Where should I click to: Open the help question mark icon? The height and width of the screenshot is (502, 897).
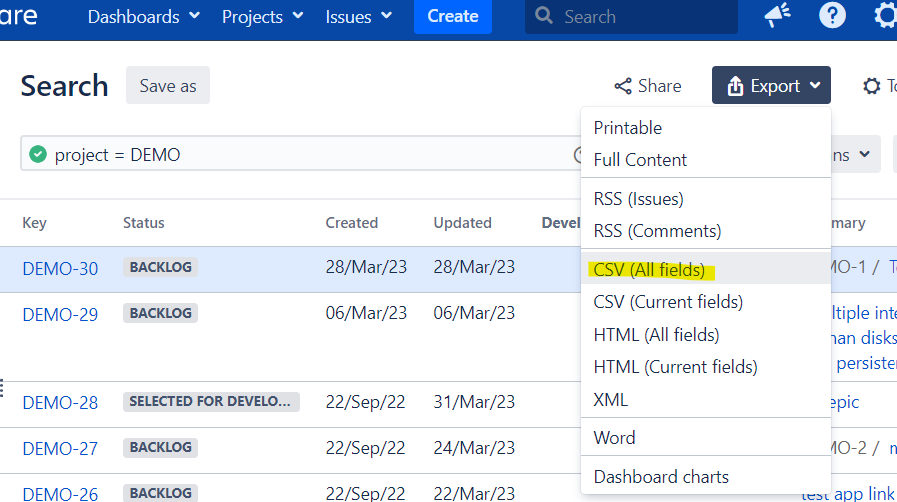[x=832, y=15]
